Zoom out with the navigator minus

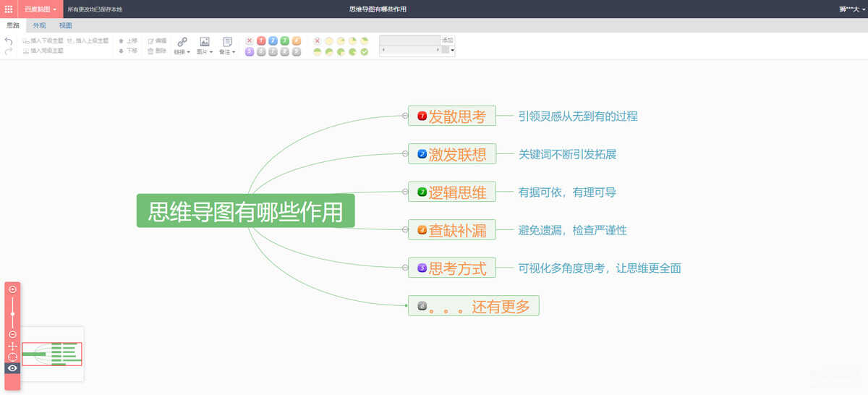click(x=12, y=334)
